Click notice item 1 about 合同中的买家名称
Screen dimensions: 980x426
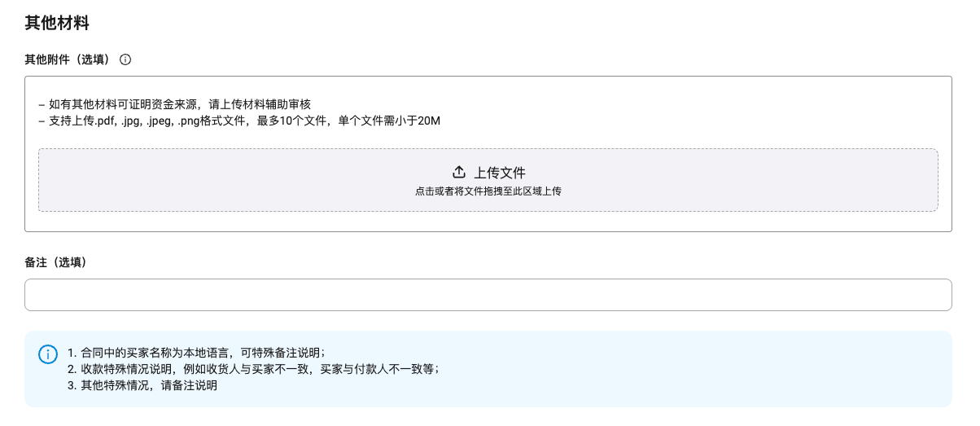tap(197, 353)
